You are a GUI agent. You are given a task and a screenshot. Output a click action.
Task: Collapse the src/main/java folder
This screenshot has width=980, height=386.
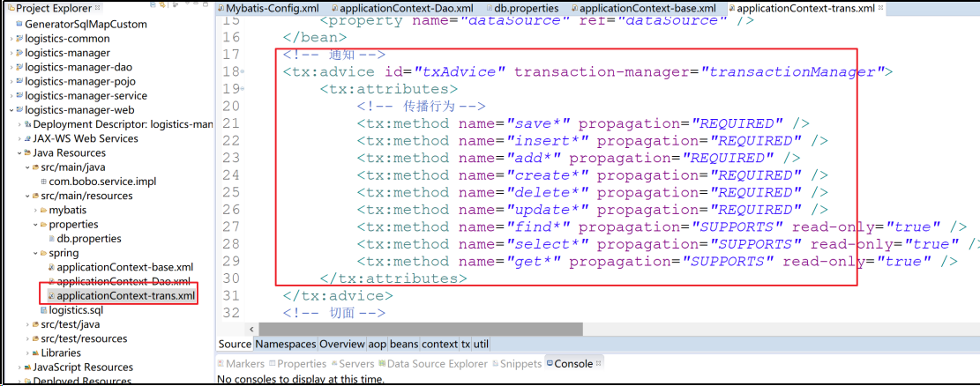coord(27,167)
